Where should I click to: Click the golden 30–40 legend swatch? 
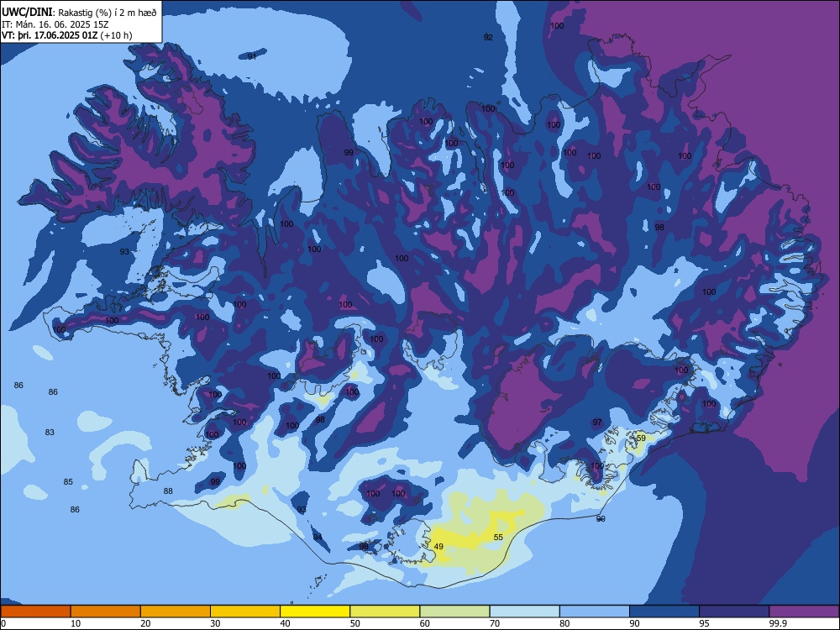click(245, 612)
